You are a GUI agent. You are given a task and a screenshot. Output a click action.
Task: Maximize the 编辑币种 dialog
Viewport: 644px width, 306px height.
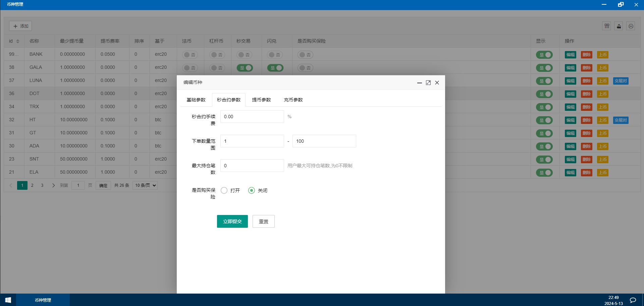428,83
